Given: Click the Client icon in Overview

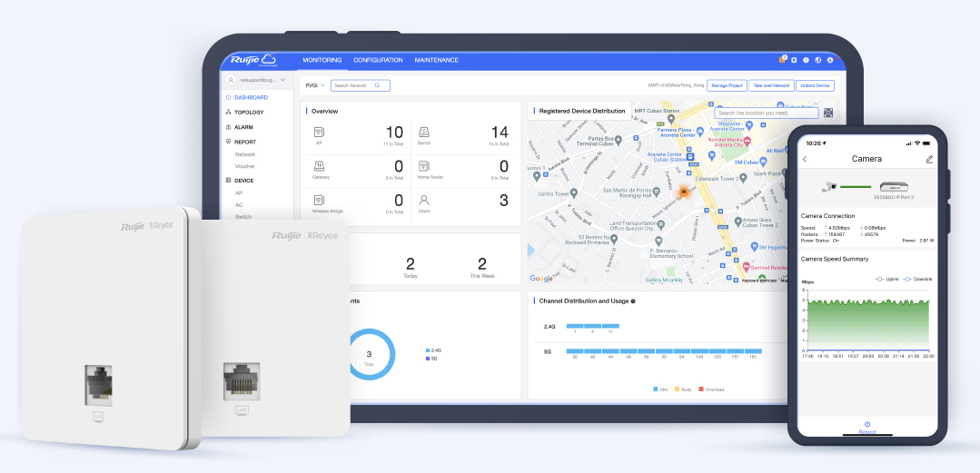Looking at the screenshot, I should 424,201.
